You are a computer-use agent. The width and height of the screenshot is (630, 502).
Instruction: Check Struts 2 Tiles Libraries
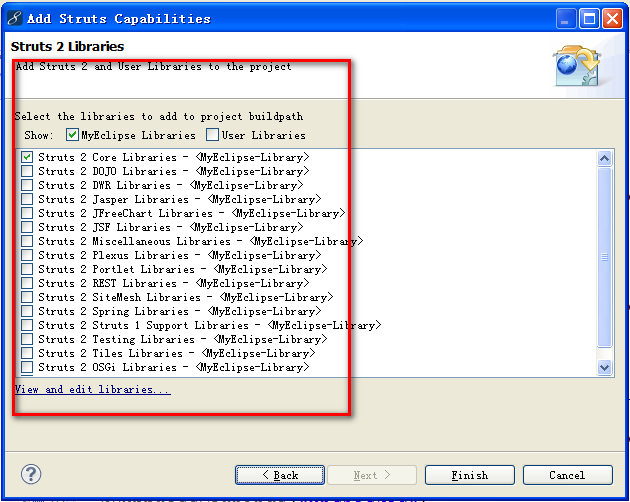click(x=27, y=353)
